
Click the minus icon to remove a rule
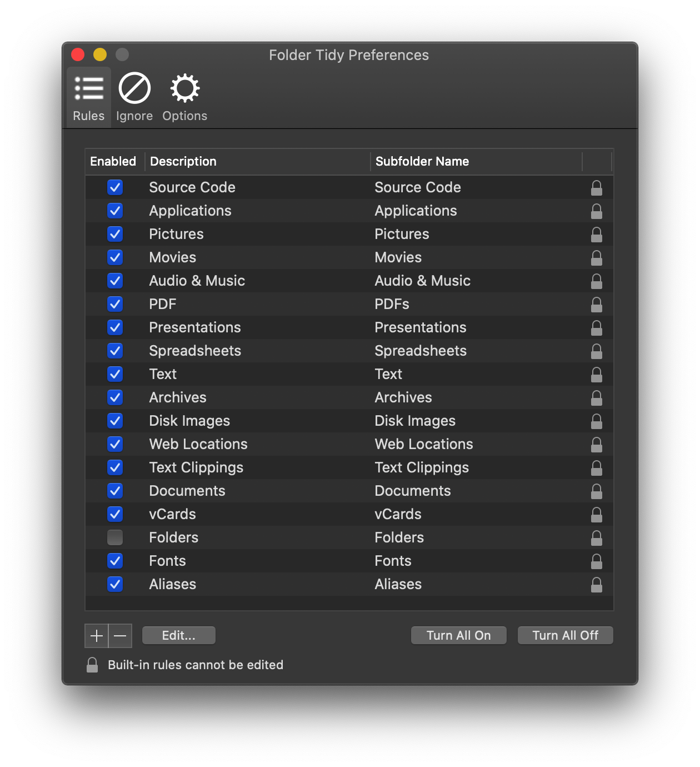[x=120, y=635]
